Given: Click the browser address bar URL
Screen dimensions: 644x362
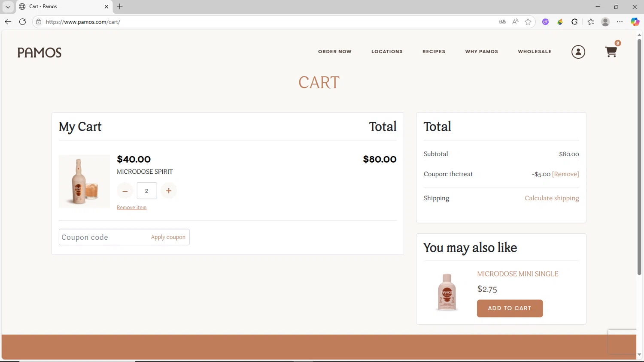Looking at the screenshot, I should click(x=83, y=21).
